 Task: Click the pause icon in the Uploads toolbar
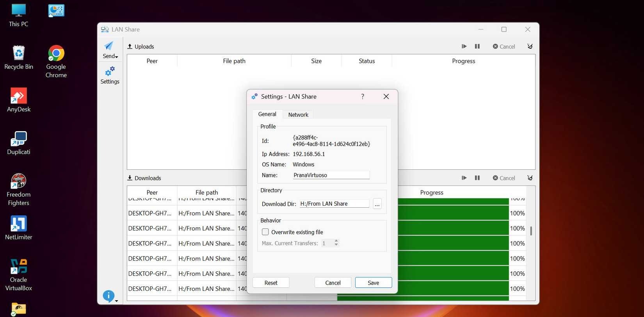pyautogui.click(x=477, y=46)
